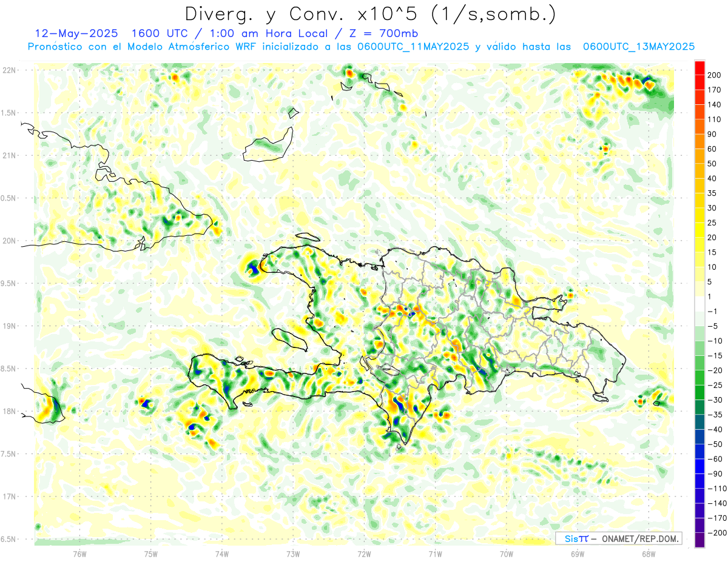This screenshot has width=728, height=562.
Task: Click the '18N' latitude label
Action: [x=10, y=411]
